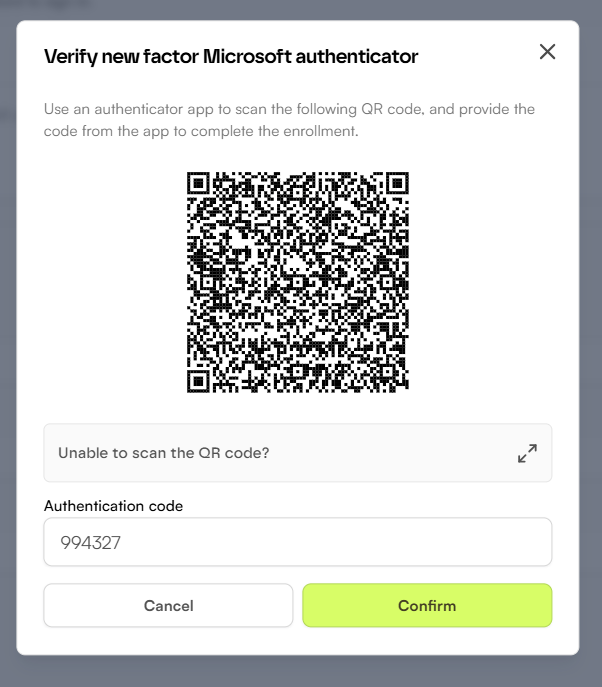Click the QR code's bottom-left finder square
602x687 pixels.
click(199, 381)
